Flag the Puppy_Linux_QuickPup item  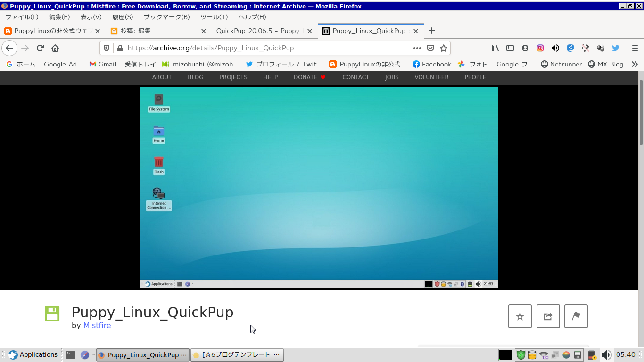click(x=576, y=316)
